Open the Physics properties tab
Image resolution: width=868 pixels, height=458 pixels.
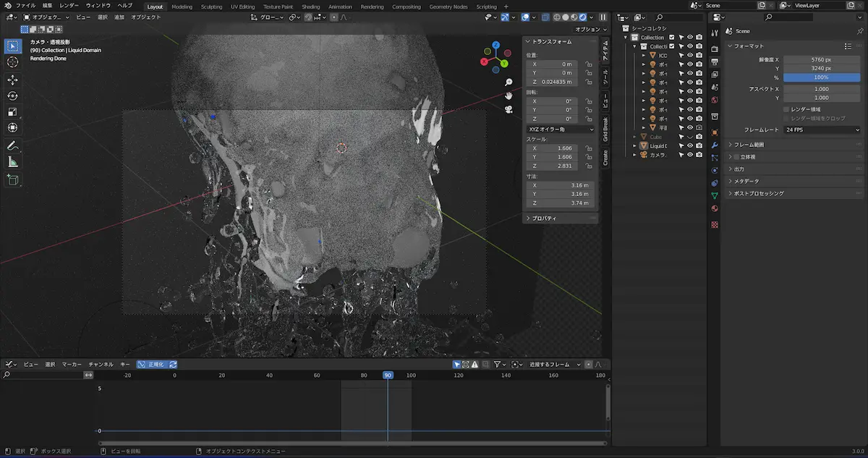point(715,170)
